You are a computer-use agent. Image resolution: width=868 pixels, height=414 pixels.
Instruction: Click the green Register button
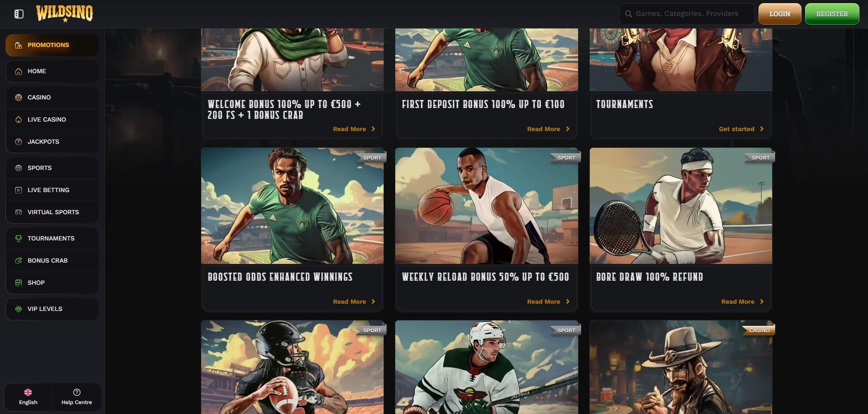pos(832,14)
